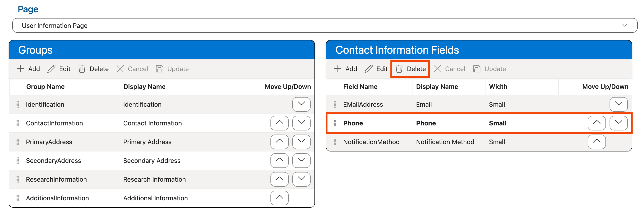Image resolution: width=644 pixels, height=212 pixels.
Task: Click Add in the Groups toolbar
Action: pos(28,69)
